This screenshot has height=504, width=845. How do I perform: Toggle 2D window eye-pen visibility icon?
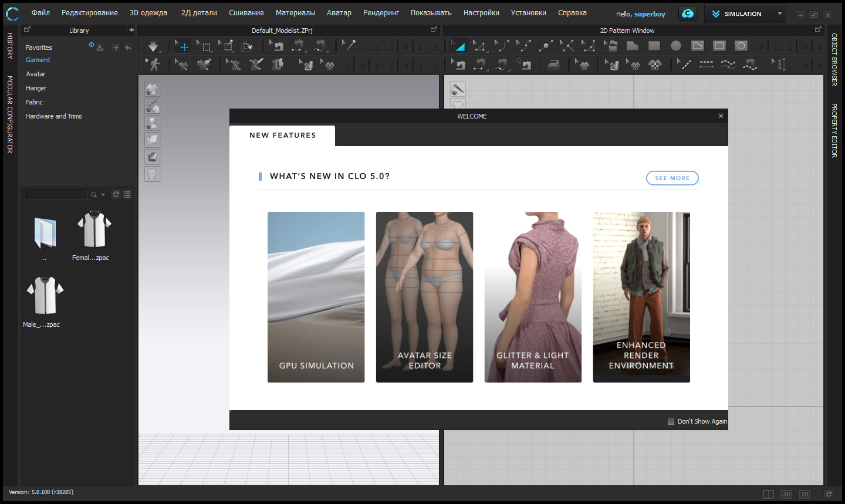pos(458,89)
